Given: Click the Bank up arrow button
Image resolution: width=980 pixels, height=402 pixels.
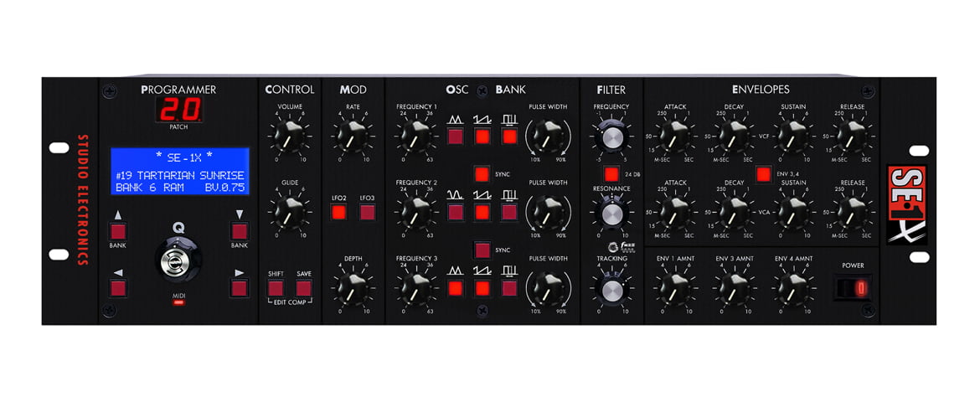Looking at the screenshot, I should pyautogui.click(x=118, y=231).
